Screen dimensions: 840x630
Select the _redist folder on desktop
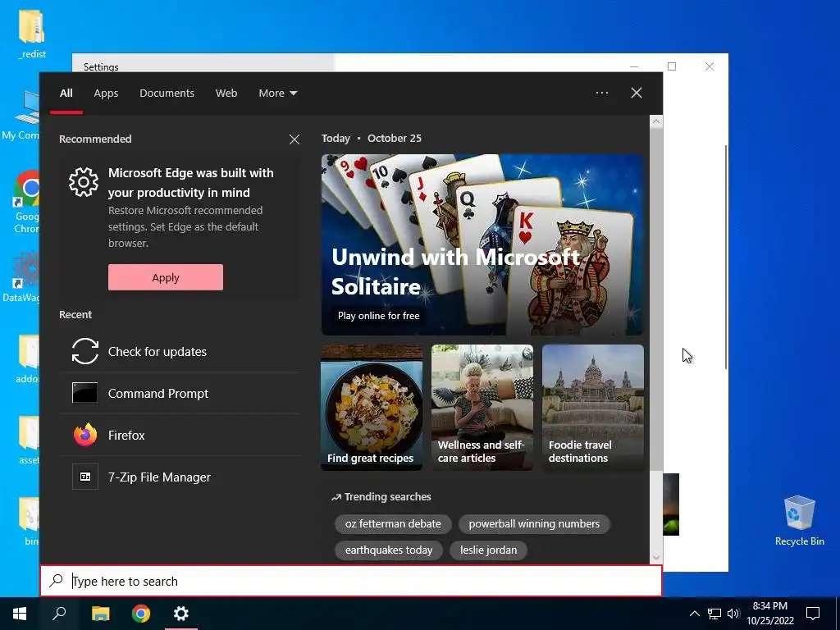32,33
